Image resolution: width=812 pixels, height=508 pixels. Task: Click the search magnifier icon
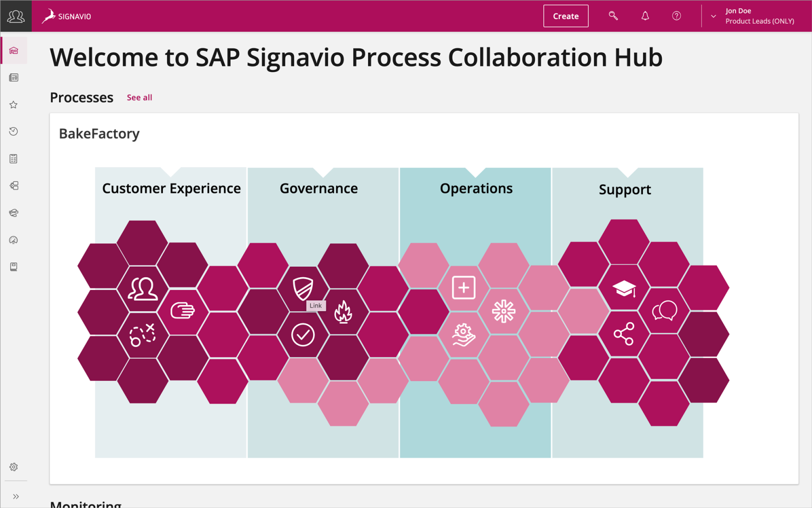[x=613, y=16]
